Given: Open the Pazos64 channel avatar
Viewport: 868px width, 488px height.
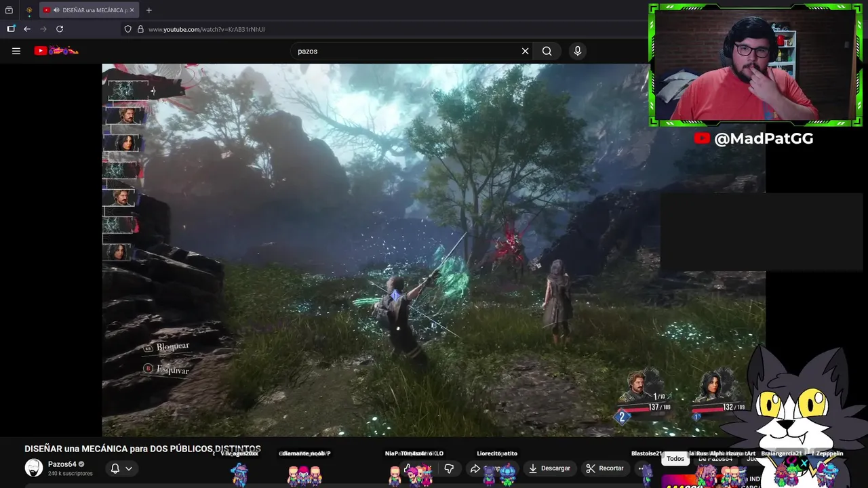Looking at the screenshot, I should (34, 468).
